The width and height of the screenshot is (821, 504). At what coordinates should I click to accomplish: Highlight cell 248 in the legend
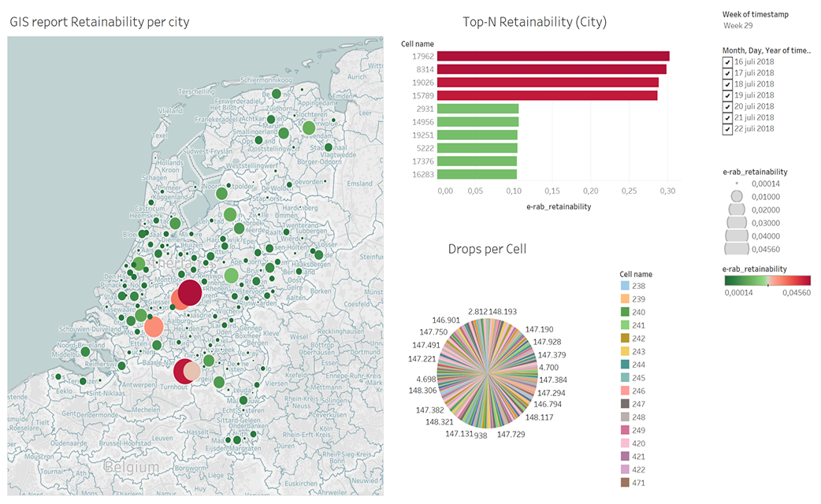pos(625,417)
